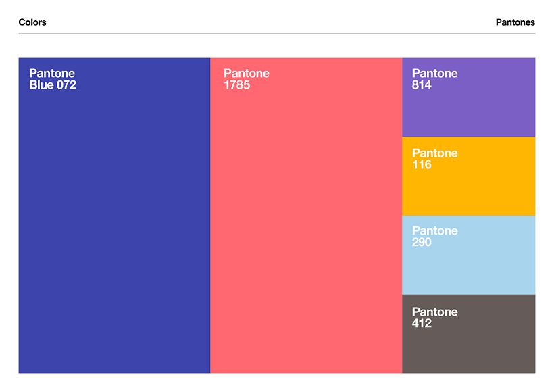Click the "Pantone 814" label text
This screenshot has height=392, width=554.
434,79
